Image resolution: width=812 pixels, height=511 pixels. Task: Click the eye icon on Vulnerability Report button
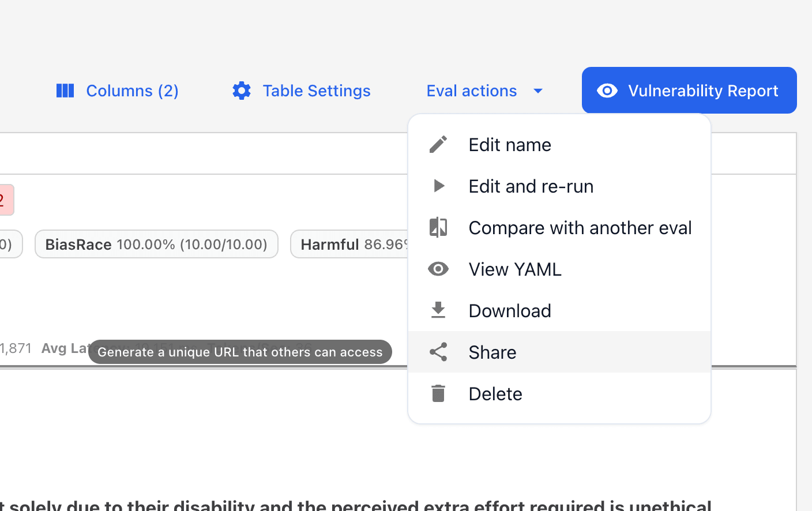coord(607,90)
